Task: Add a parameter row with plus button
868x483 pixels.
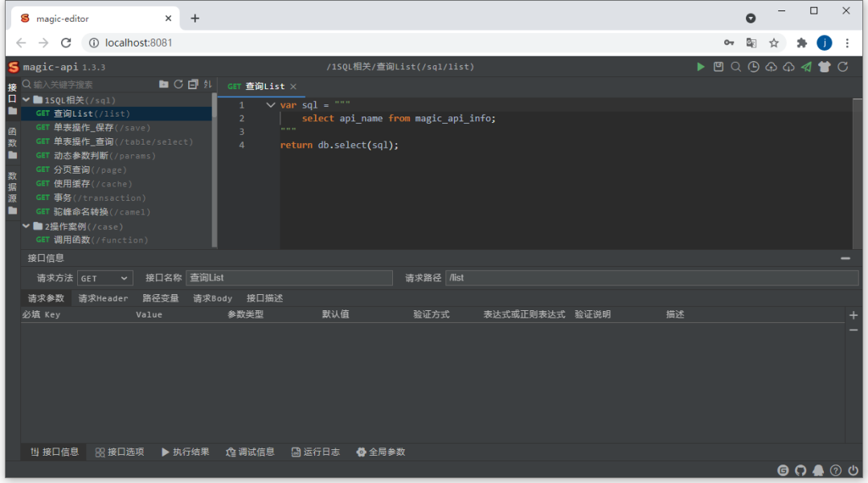Action: click(853, 314)
